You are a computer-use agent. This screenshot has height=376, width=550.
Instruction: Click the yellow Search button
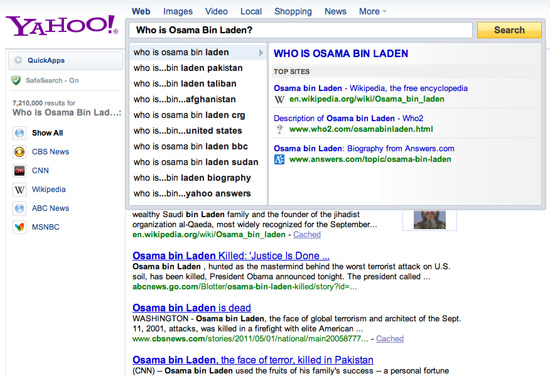tap(509, 30)
